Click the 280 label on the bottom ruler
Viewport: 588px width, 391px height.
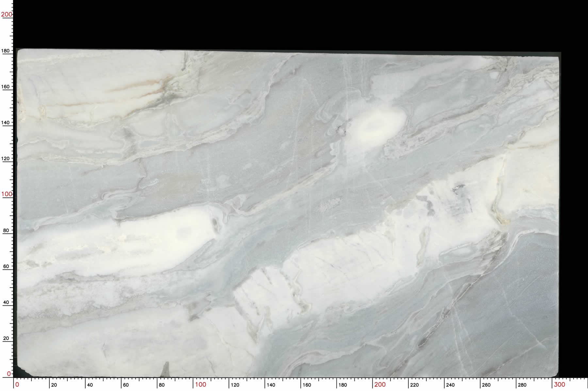522,385
